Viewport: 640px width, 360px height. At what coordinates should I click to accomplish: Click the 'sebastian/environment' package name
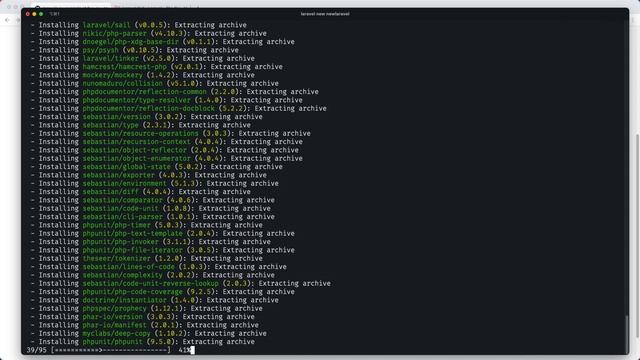coord(124,183)
